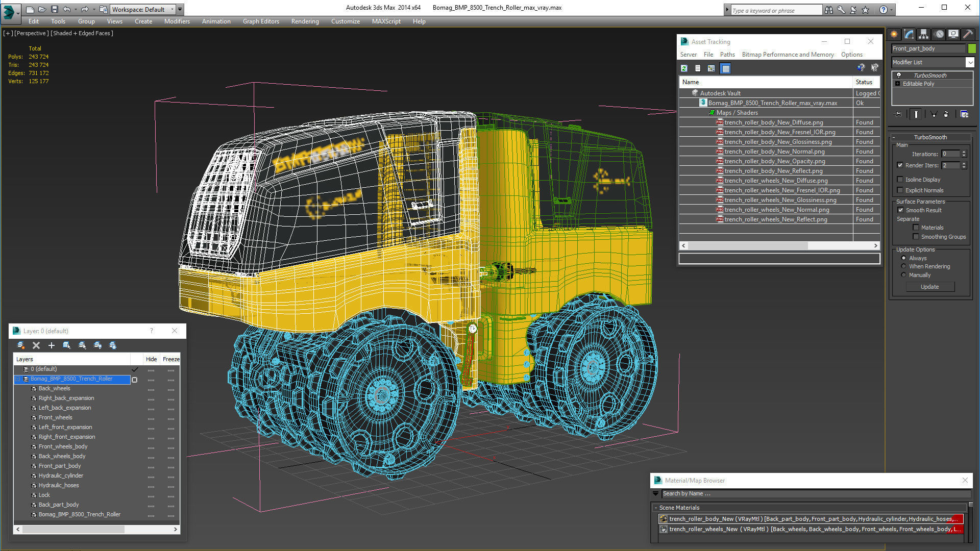Open the Display command panel tab
The width and height of the screenshot is (980, 551).
coord(953,34)
